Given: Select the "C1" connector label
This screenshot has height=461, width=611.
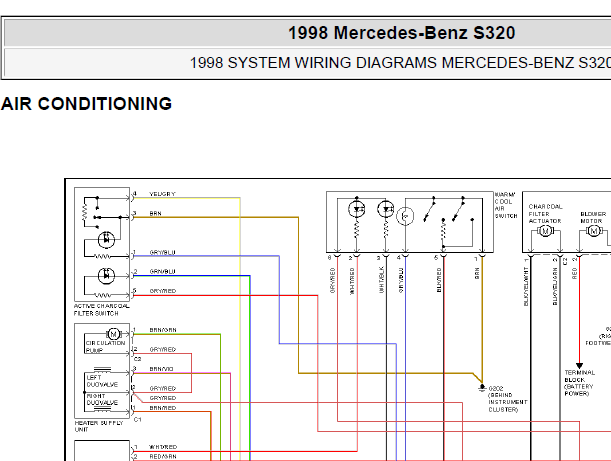Looking at the screenshot, I should tap(138, 420).
